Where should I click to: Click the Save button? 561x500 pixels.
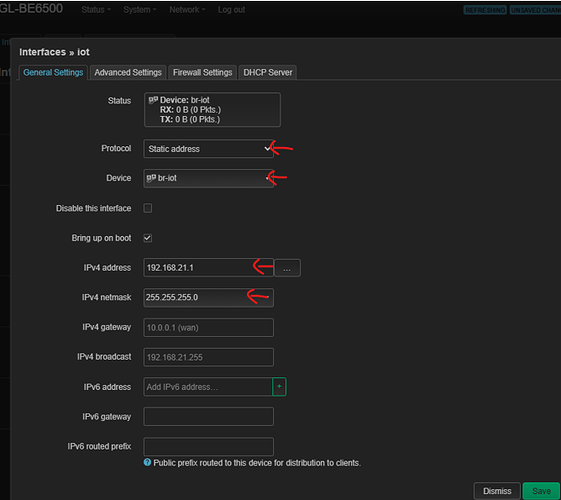click(541, 491)
